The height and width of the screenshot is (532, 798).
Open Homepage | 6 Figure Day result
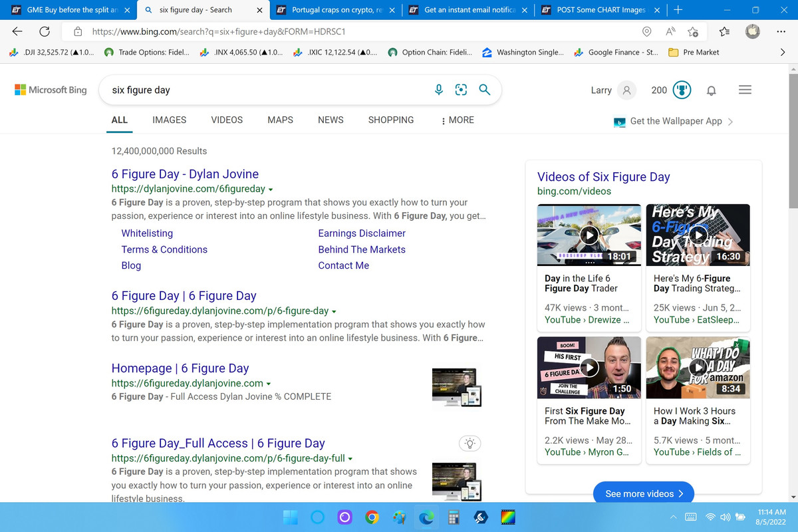tap(180, 368)
